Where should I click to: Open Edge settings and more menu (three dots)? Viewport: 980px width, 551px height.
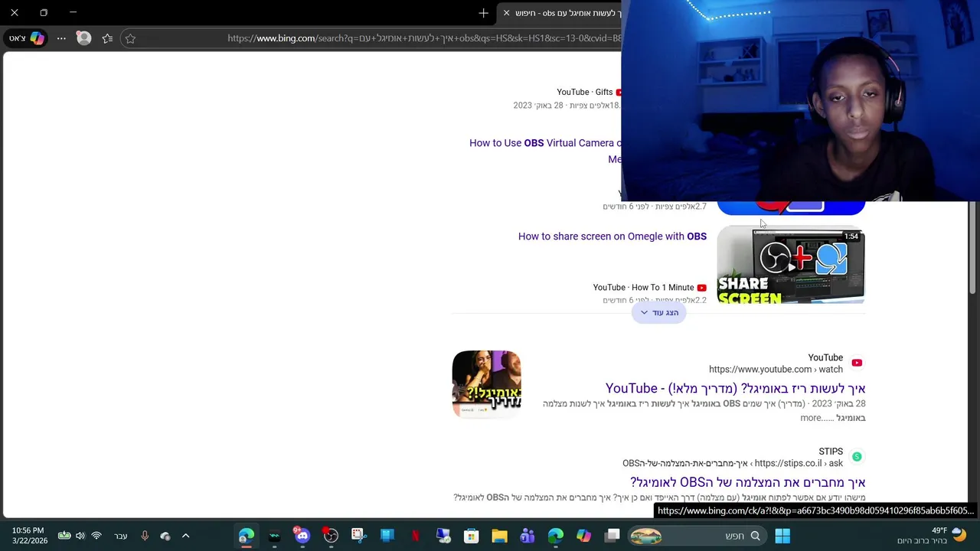click(61, 38)
